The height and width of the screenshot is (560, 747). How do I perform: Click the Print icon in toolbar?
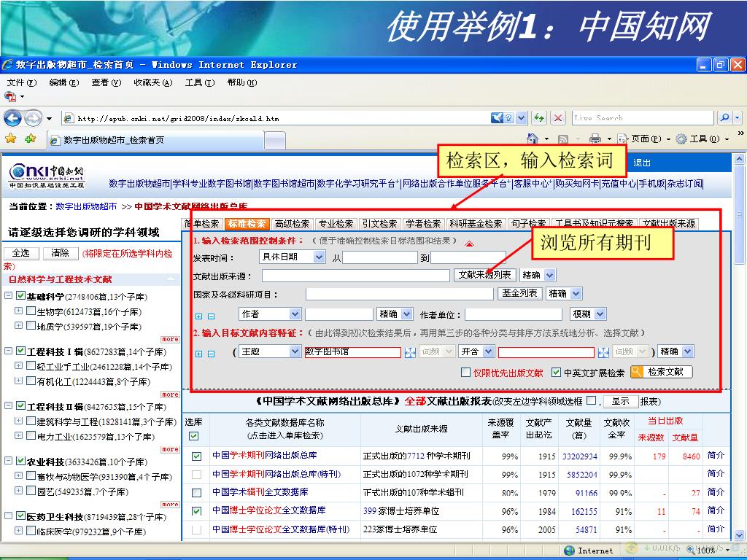pos(595,139)
